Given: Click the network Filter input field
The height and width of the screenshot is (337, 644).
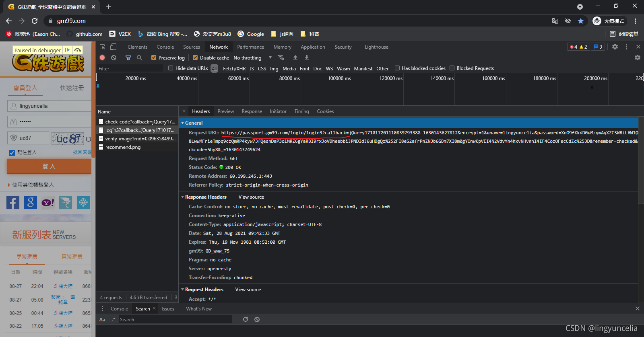Looking at the screenshot, I should click(x=130, y=68).
